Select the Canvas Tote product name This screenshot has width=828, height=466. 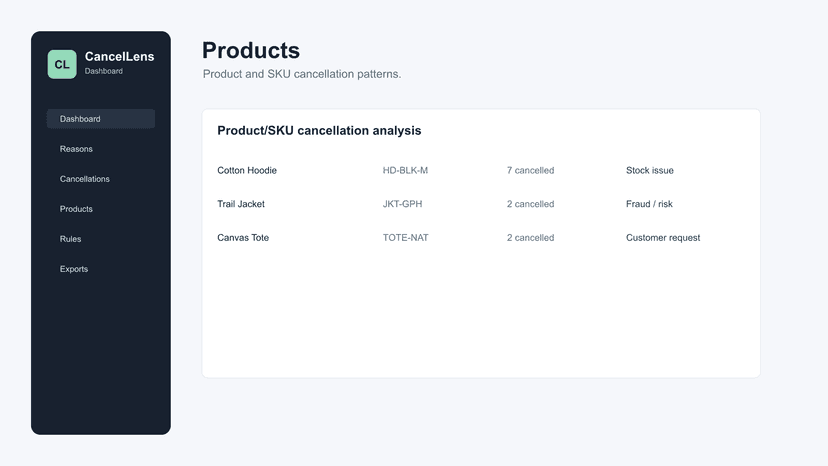pos(243,238)
